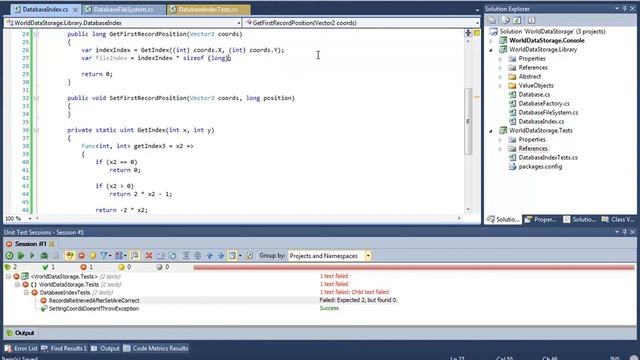This screenshot has height=360, width=640.
Task: Debug tests with the green bug icon
Action: (44, 256)
